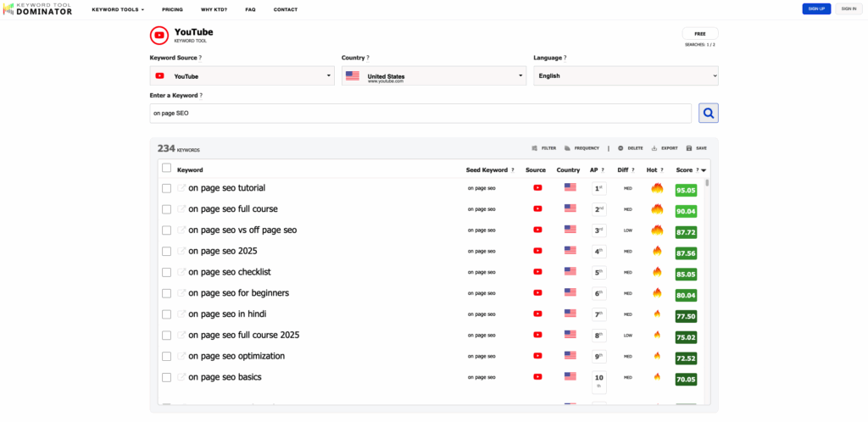Save the keyword list

point(697,148)
